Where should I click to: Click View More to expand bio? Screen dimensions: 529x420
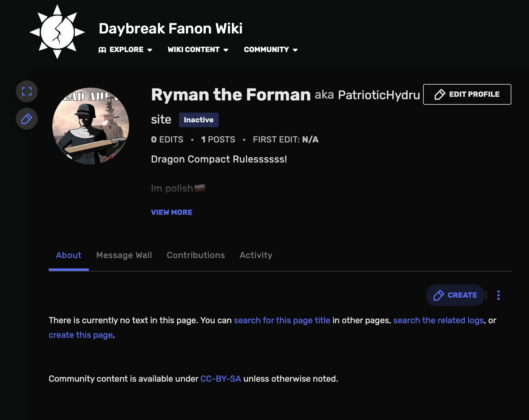tap(172, 212)
